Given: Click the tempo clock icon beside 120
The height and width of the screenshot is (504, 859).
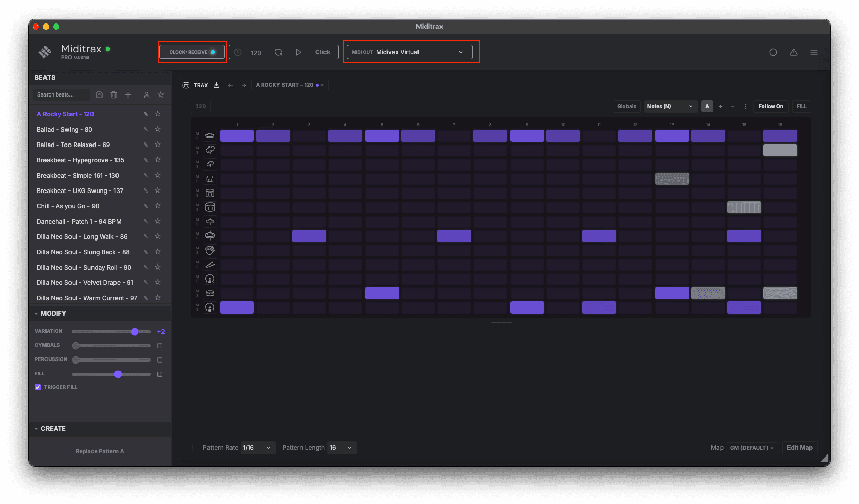Looking at the screenshot, I should 238,52.
